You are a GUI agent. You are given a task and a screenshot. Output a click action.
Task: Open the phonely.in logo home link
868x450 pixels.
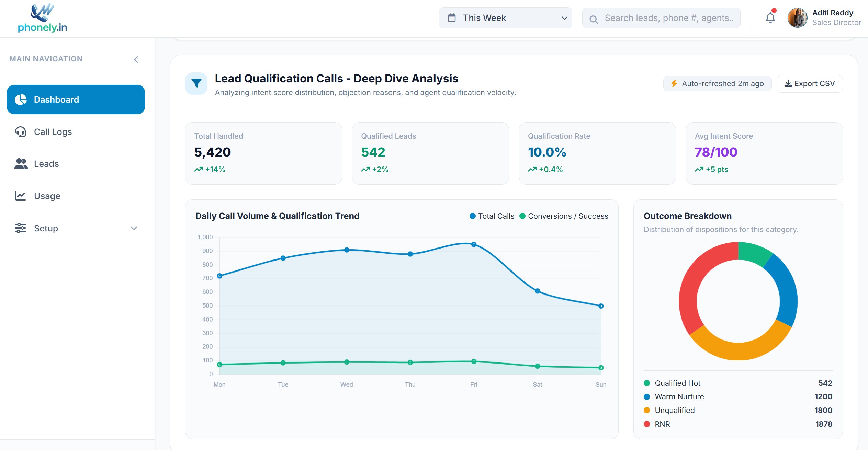click(43, 18)
